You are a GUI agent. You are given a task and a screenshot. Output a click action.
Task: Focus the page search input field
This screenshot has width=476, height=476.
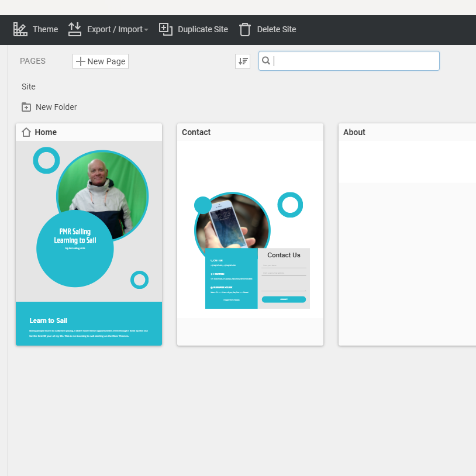coord(354,61)
